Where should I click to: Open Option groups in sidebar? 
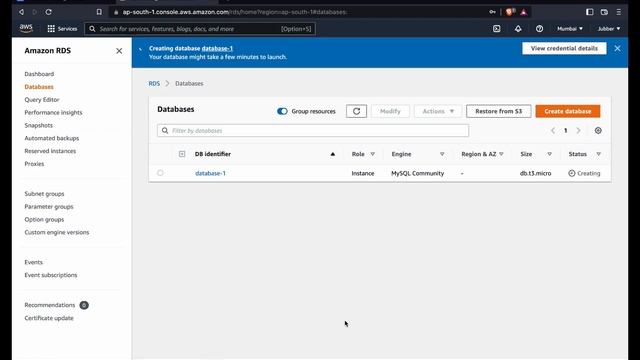coord(44,219)
